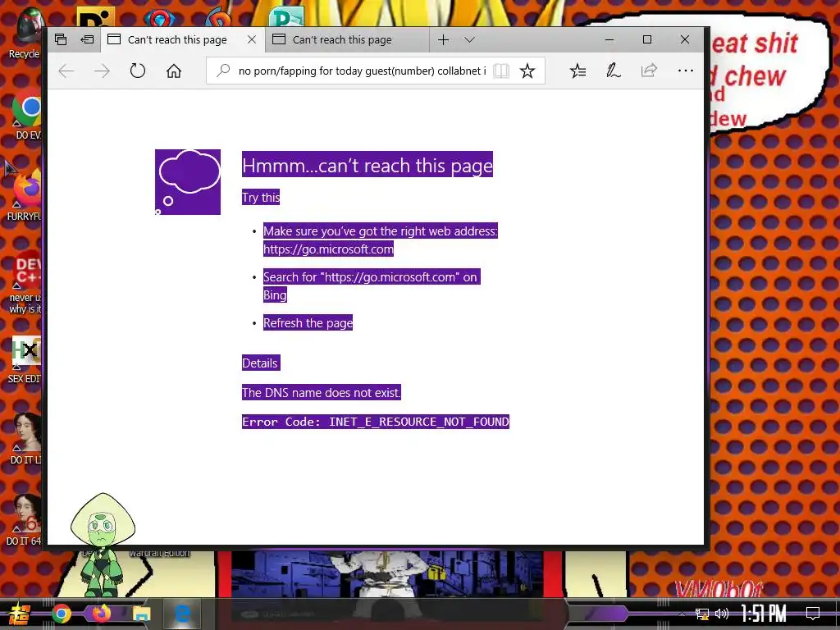This screenshot has height=630, width=840.
Task: Open network status tray icon
Action: (701, 614)
